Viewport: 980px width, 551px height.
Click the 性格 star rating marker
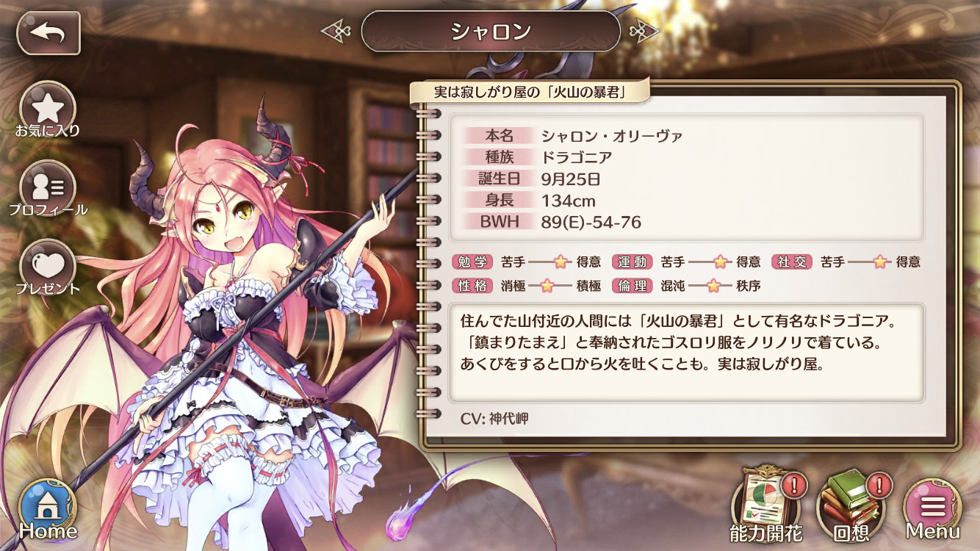click(547, 286)
